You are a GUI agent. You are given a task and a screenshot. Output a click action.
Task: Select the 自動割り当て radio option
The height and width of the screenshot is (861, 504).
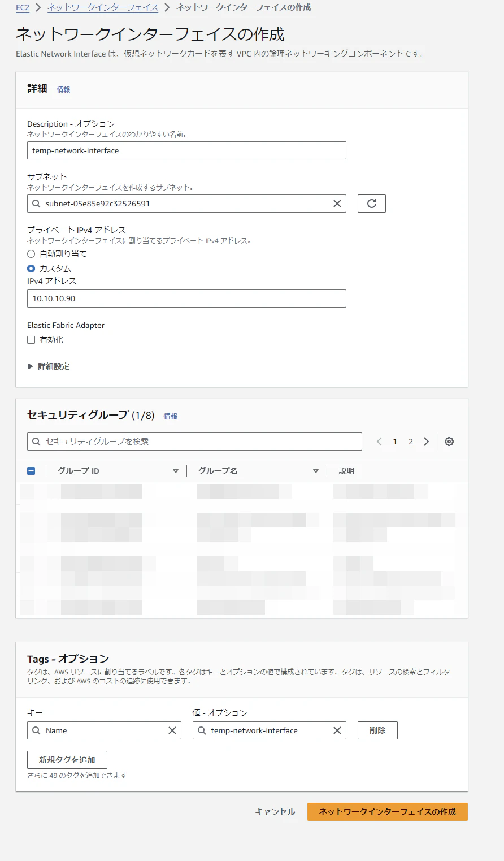31,254
